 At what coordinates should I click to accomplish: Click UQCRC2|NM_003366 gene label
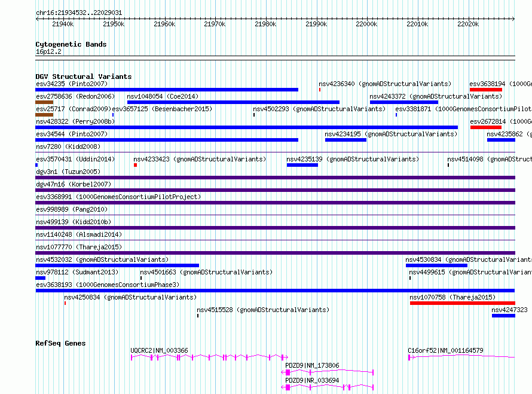[x=159, y=350]
